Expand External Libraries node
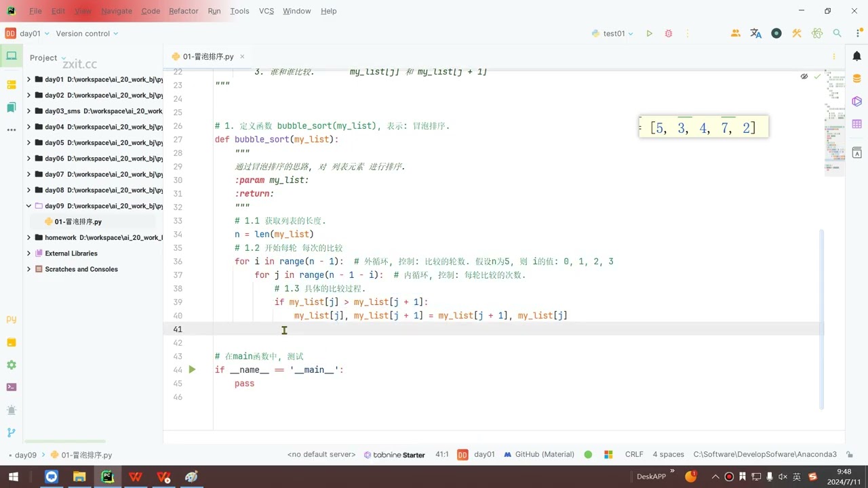The width and height of the screenshot is (868, 488). 28,253
